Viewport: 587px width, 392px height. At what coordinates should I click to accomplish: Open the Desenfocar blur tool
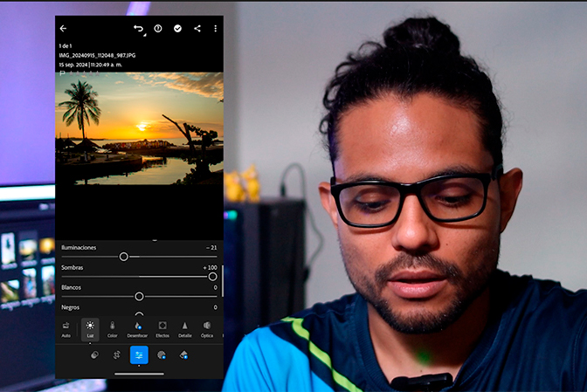[137, 329]
